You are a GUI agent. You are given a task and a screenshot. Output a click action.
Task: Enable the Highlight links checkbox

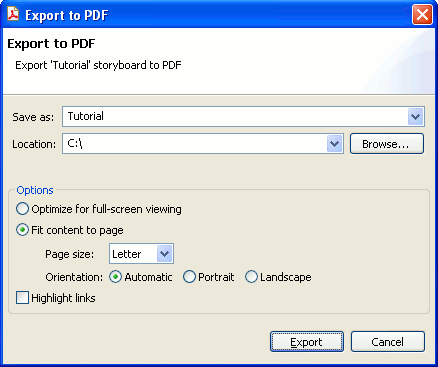pyautogui.click(x=22, y=298)
